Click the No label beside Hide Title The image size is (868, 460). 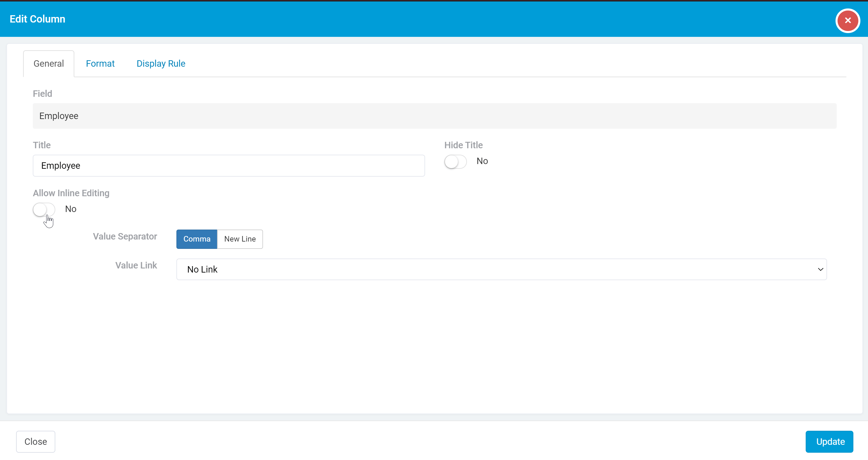click(x=482, y=161)
